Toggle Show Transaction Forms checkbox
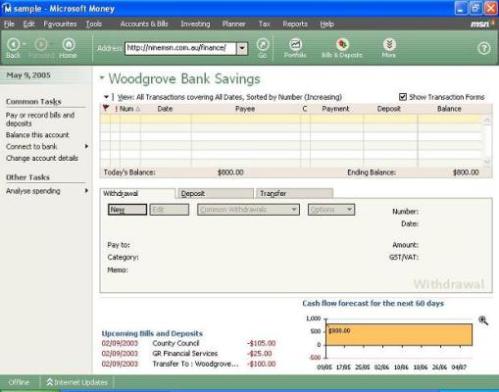This screenshot has width=499, height=392. tap(403, 97)
